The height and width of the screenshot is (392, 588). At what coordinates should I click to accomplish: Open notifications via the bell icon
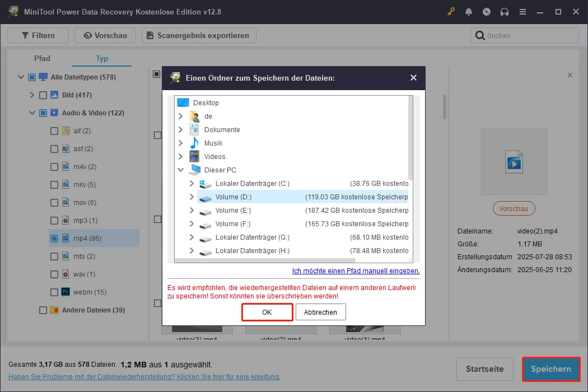coord(469,11)
